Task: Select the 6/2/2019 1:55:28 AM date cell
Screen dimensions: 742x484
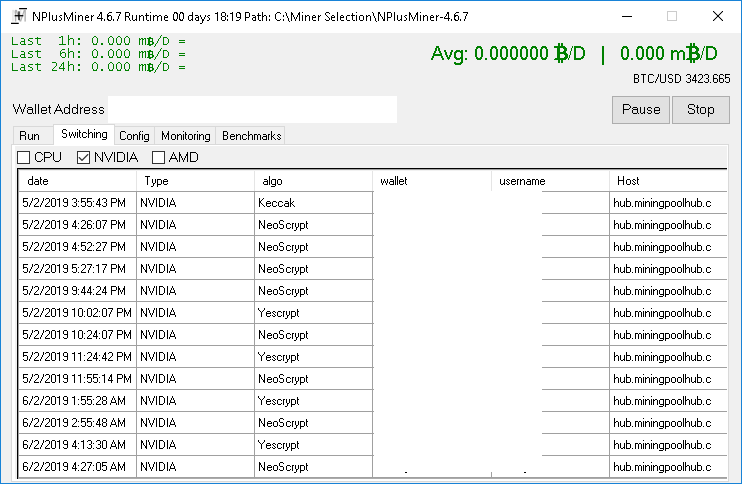Action: coord(78,401)
